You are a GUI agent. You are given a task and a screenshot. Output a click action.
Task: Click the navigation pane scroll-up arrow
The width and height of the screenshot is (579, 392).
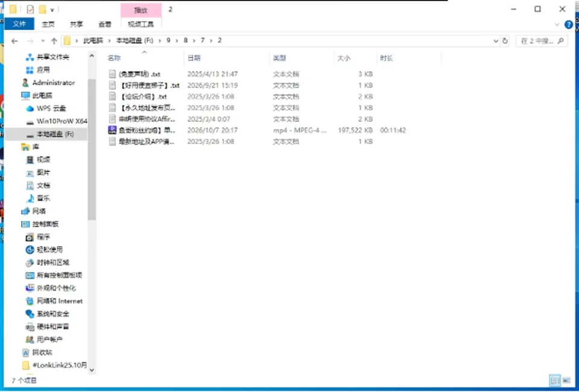[92, 55]
